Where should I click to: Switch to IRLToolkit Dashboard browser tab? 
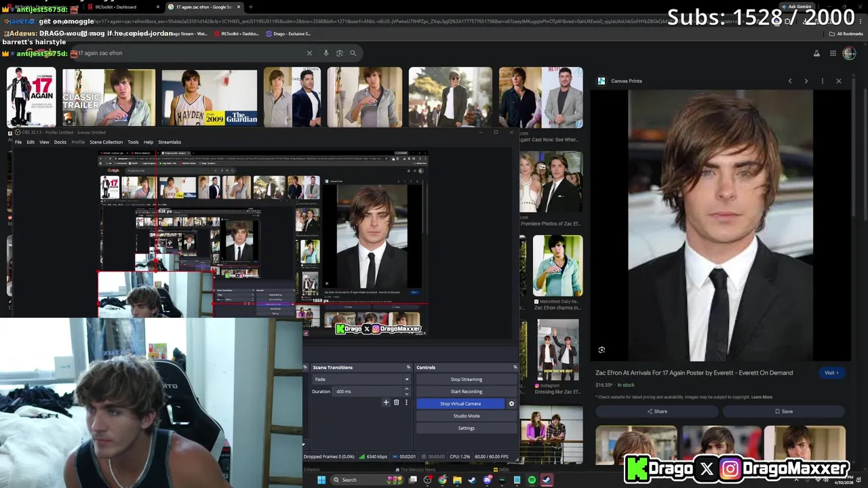(122, 7)
